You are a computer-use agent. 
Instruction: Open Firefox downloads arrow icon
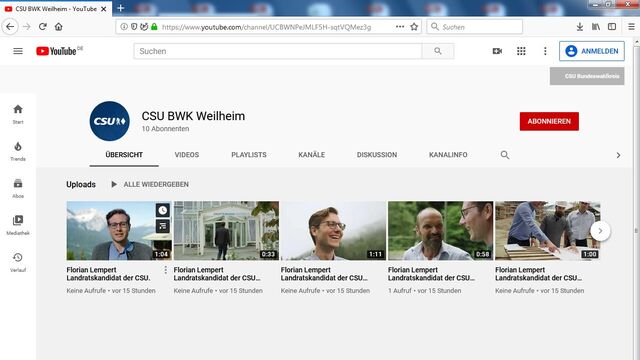[x=580, y=27]
